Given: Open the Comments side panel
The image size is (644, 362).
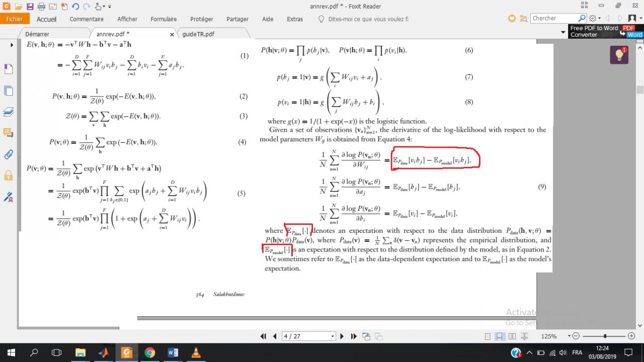Looking at the screenshot, I should (9, 133).
